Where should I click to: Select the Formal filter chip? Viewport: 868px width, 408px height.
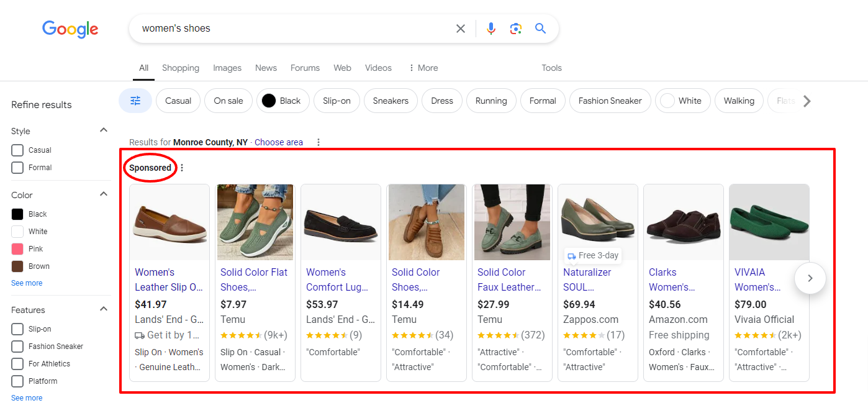[x=543, y=101]
